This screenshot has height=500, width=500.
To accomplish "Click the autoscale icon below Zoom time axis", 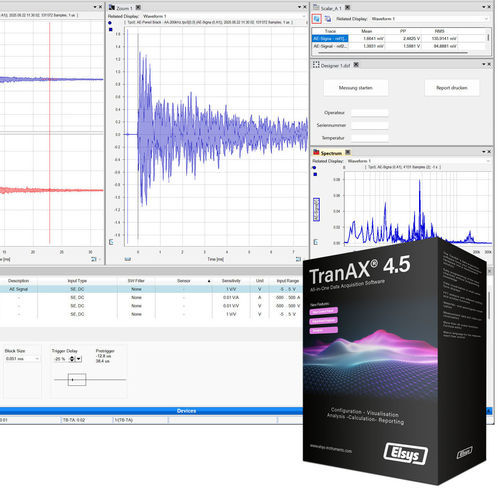I will (x=128, y=259).
